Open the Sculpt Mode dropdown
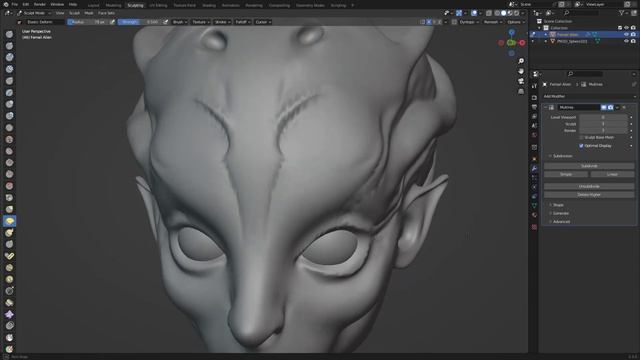Image resolution: width=640 pixels, height=360 pixels. coord(34,13)
